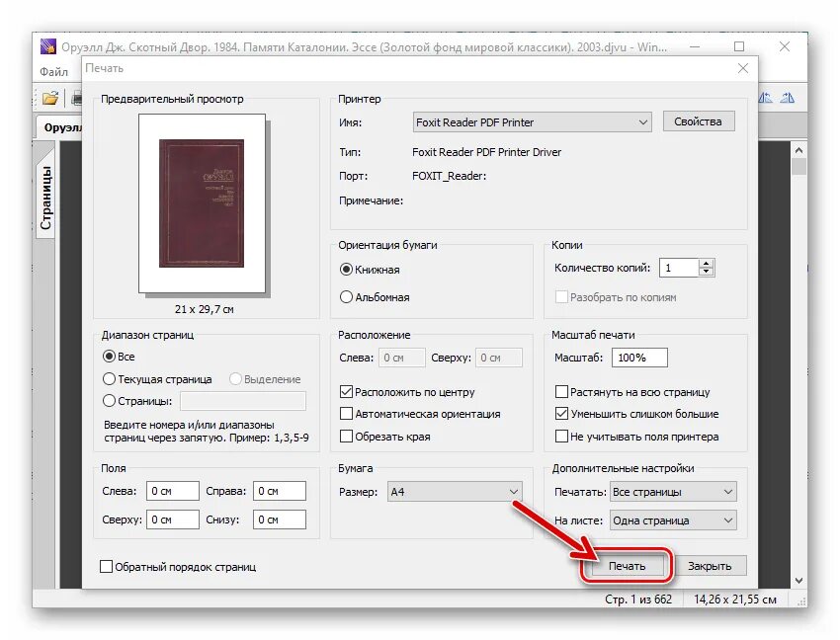The width and height of the screenshot is (840, 640).
Task: Increase number of copies with up arrow
Action: tap(707, 263)
